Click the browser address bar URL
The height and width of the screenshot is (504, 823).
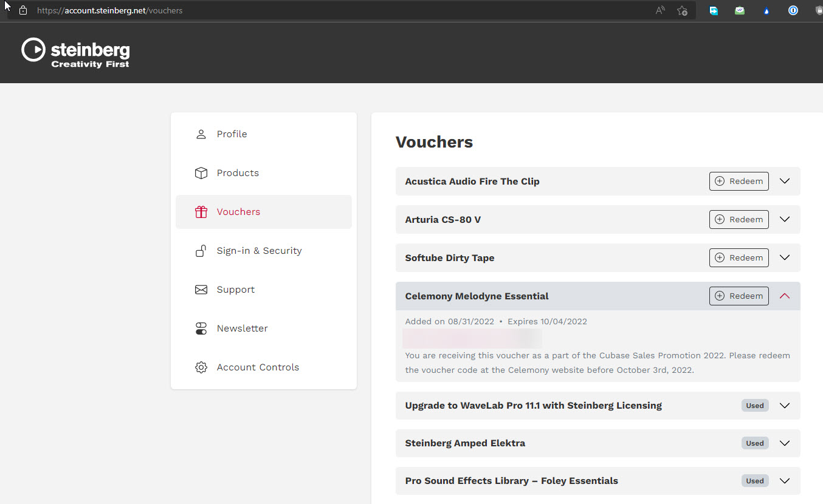click(109, 10)
